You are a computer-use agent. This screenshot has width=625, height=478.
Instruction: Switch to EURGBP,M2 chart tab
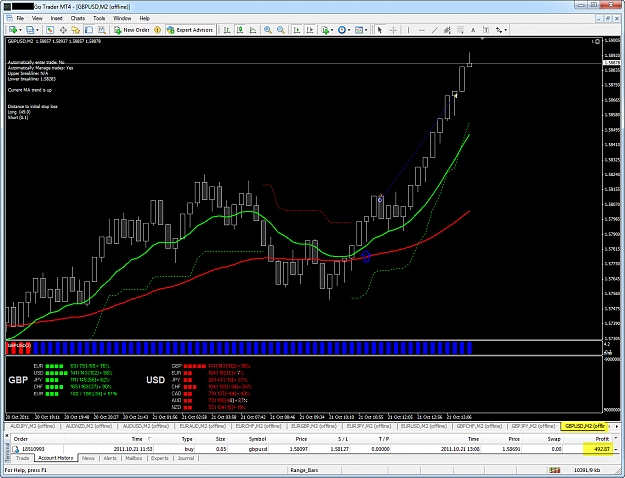[x=314, y=426]
